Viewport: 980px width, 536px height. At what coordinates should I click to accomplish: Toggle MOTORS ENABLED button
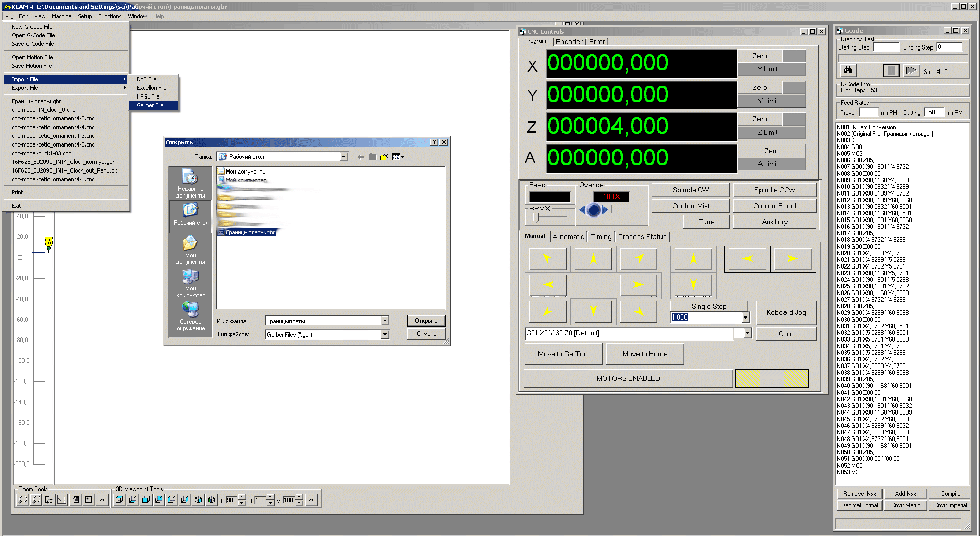[628, 378]
